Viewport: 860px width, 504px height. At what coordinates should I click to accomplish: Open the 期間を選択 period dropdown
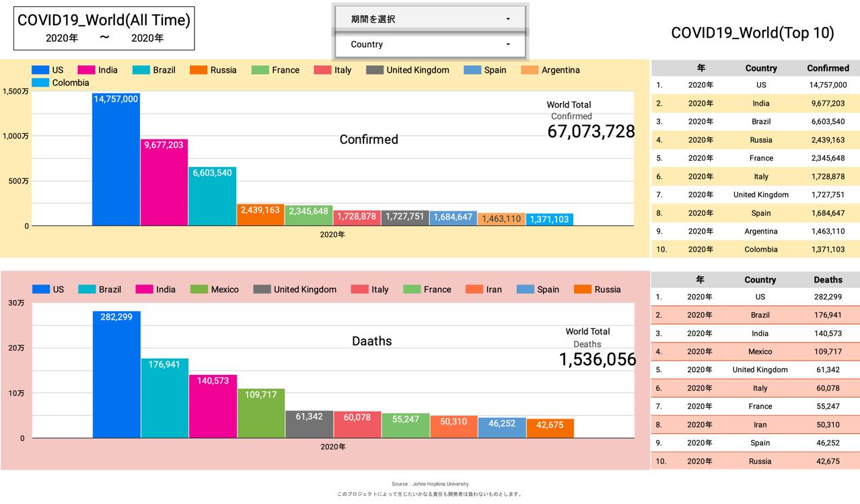click(431, 19)
